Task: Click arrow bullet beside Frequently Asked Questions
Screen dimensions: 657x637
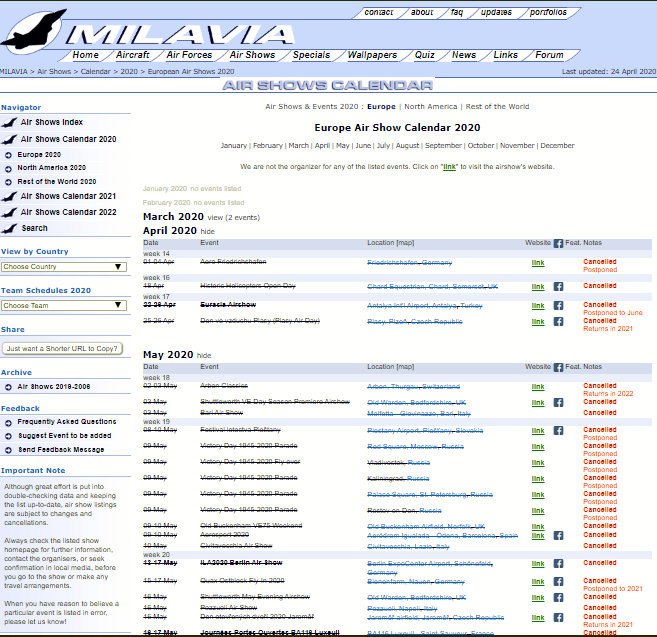Action: (x=8, y=423)
